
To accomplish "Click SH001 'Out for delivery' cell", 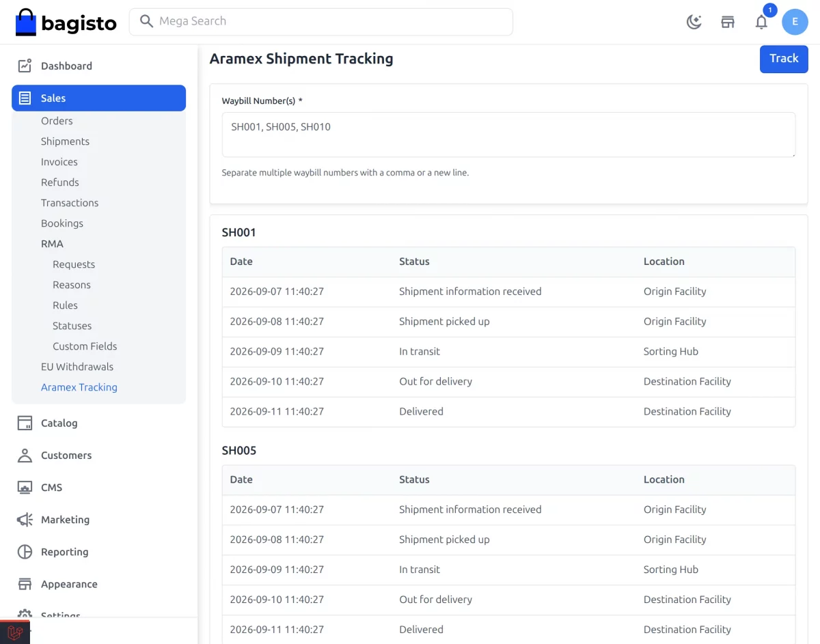I will [x=435, y=382].
